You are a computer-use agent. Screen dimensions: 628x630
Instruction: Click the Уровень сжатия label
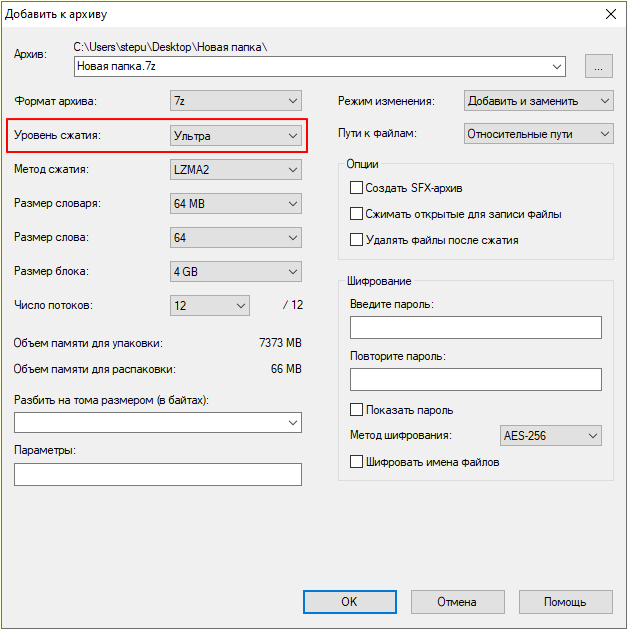point(57,135)
